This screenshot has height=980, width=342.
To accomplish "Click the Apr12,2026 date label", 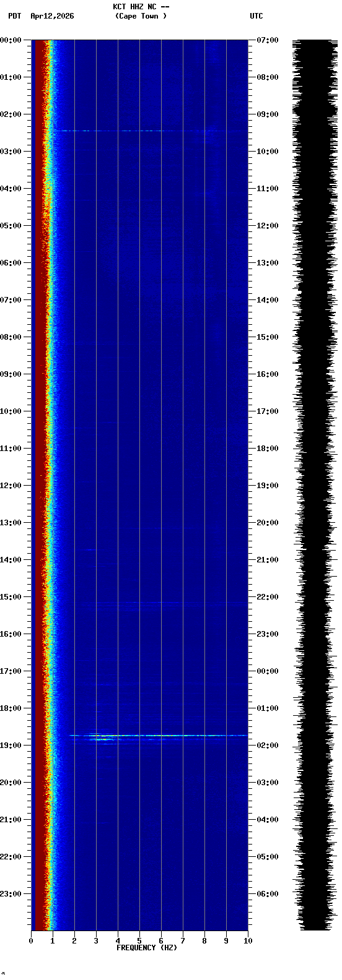I will point(52,16).
